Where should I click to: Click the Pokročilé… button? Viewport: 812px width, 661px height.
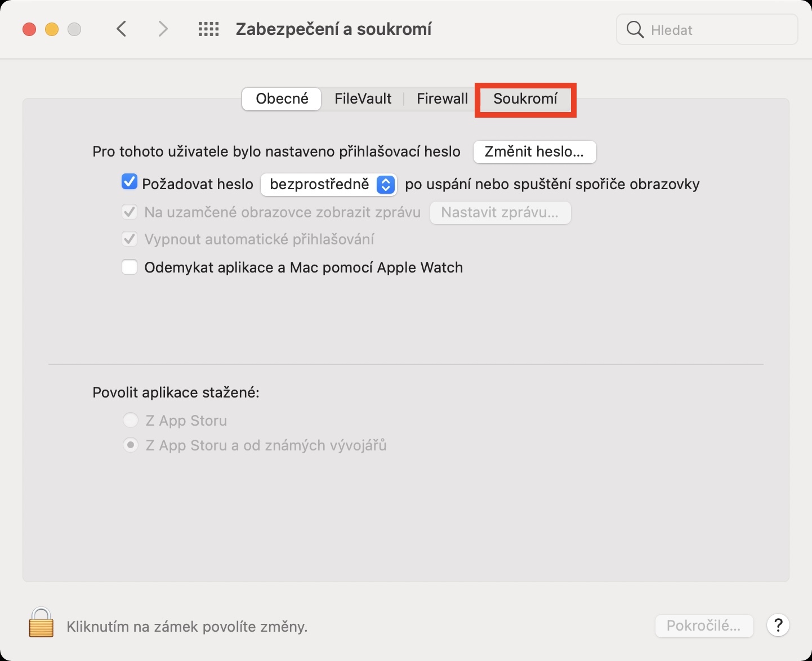703,626
